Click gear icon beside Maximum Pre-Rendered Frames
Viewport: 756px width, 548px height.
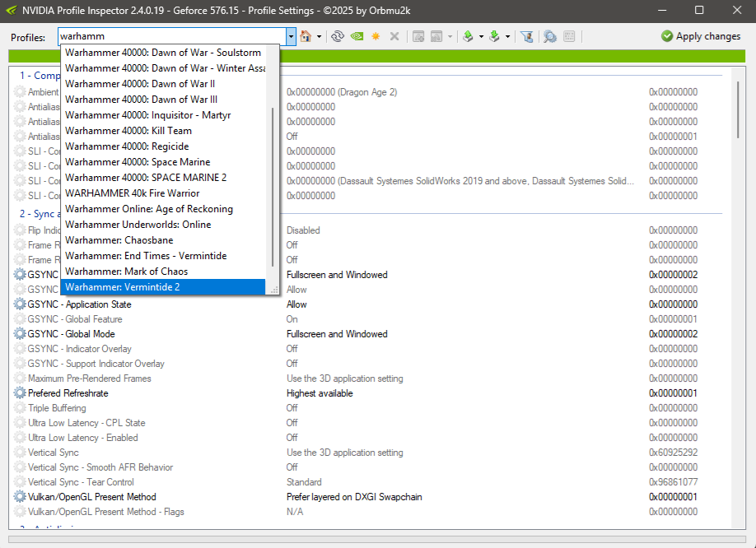20,378
